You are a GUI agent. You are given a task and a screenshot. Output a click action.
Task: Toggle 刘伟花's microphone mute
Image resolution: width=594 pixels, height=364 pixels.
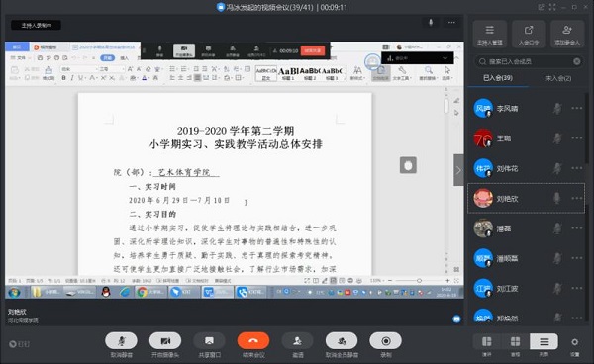click(x=556, y=168)
